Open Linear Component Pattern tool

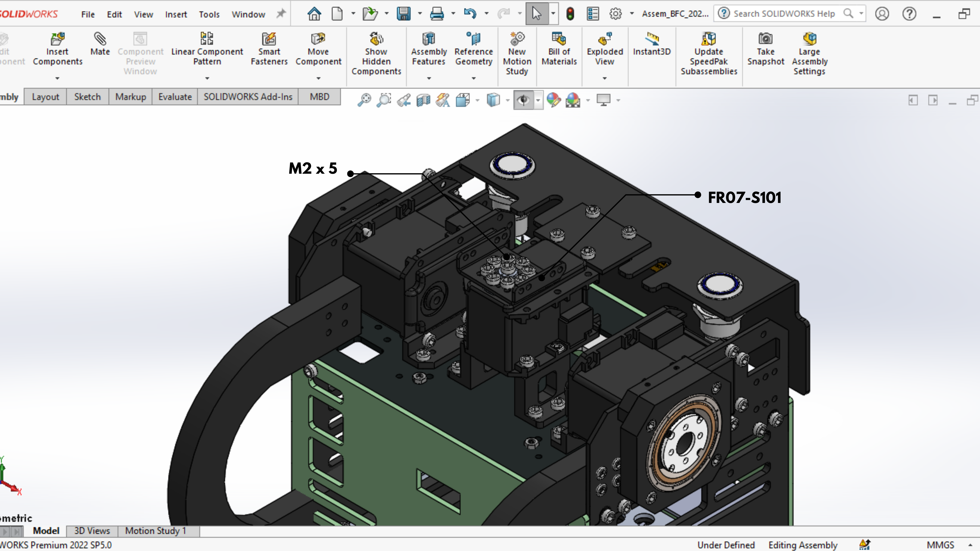click(207, 38)
